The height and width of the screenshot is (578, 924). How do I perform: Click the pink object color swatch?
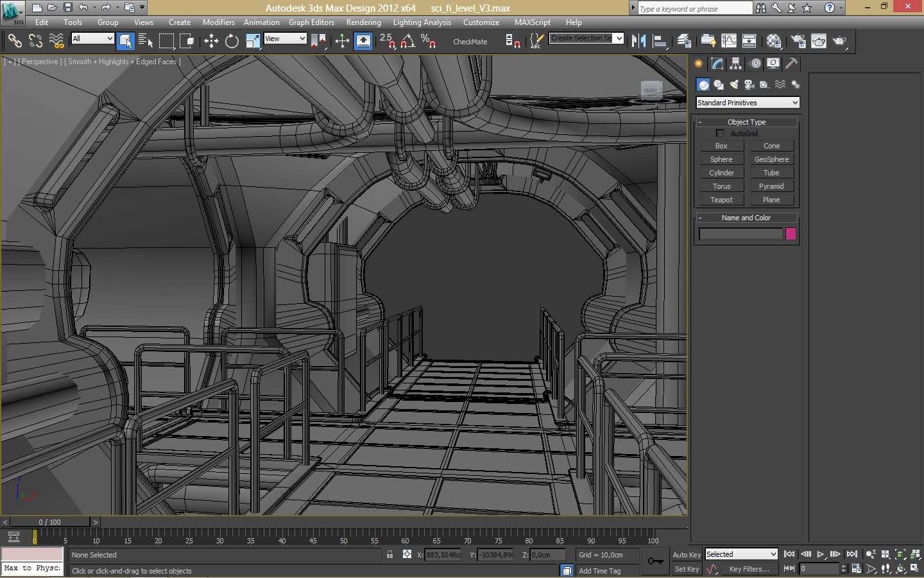click(x=791, y=234)
